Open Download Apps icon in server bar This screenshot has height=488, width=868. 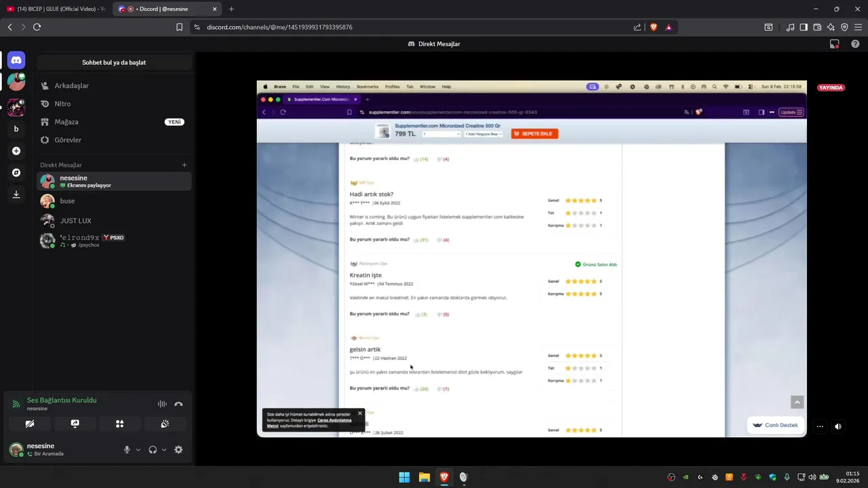(16, 194)
